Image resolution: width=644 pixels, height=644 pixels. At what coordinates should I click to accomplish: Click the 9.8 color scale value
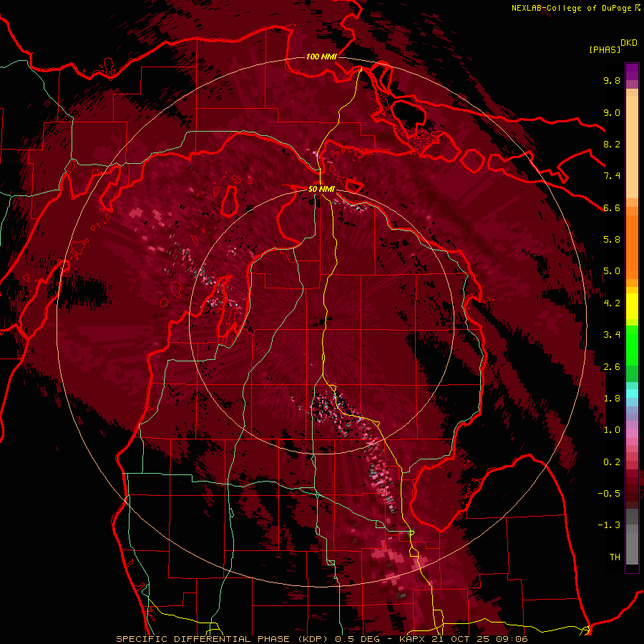click(x=612, y=80)
